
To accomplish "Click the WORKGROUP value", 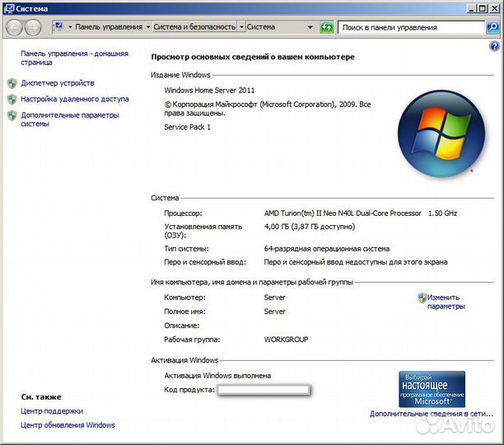I will tap(286, 340).
